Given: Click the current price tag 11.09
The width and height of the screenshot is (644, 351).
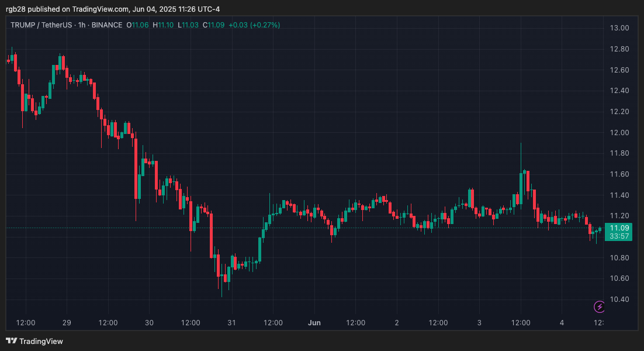Looking at the screenshot, I should click(618, 228).
